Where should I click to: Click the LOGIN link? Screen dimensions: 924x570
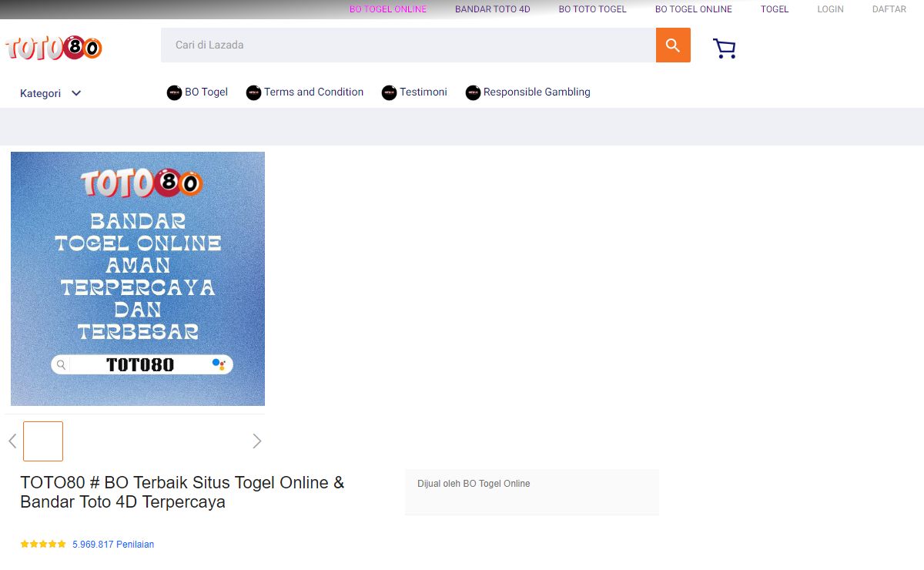(x=830, y=9)
